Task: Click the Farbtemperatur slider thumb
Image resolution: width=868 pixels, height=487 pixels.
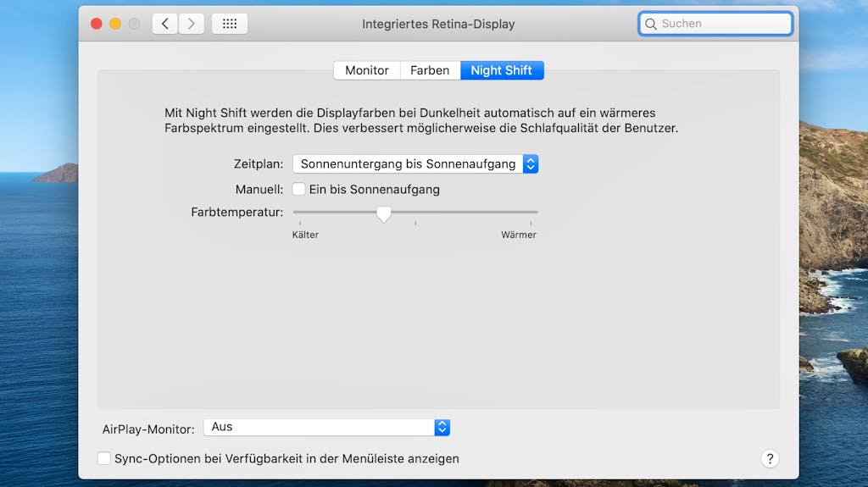Action: [384, 214]
